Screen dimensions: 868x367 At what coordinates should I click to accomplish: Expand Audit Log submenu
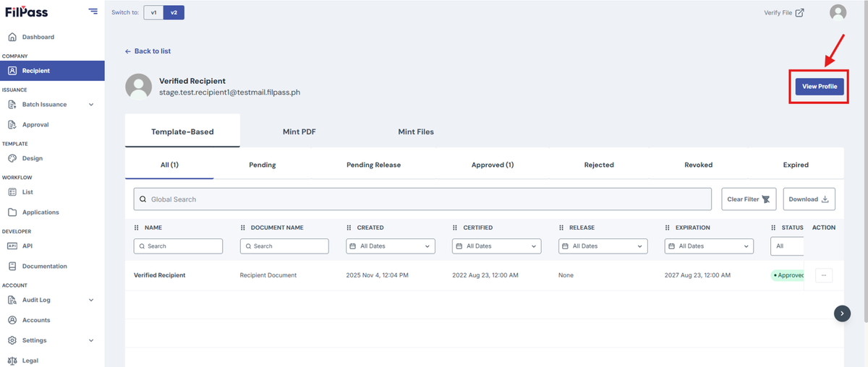click(91, 300)
